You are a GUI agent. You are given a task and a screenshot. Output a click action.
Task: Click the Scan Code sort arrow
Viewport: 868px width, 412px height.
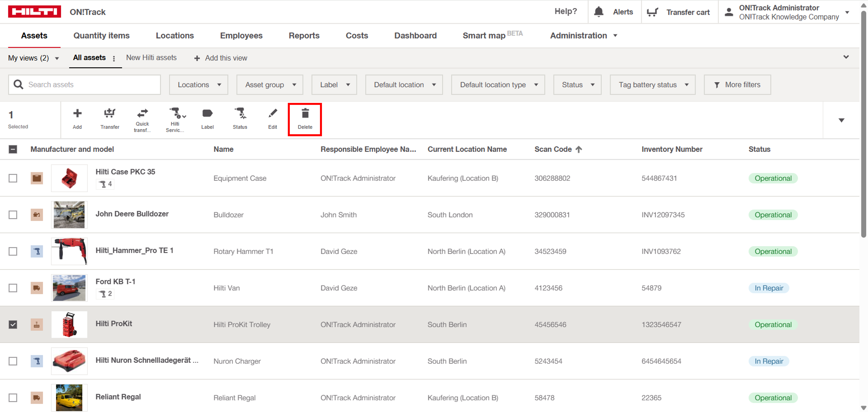point(579,149)
